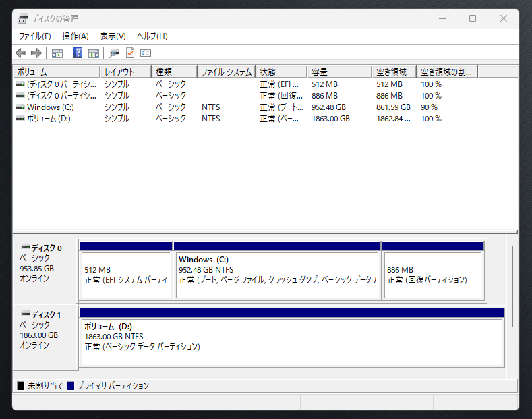Sort by the 種類 column header
This screenshot has width=532, height=419.
(x=175, y=72)
